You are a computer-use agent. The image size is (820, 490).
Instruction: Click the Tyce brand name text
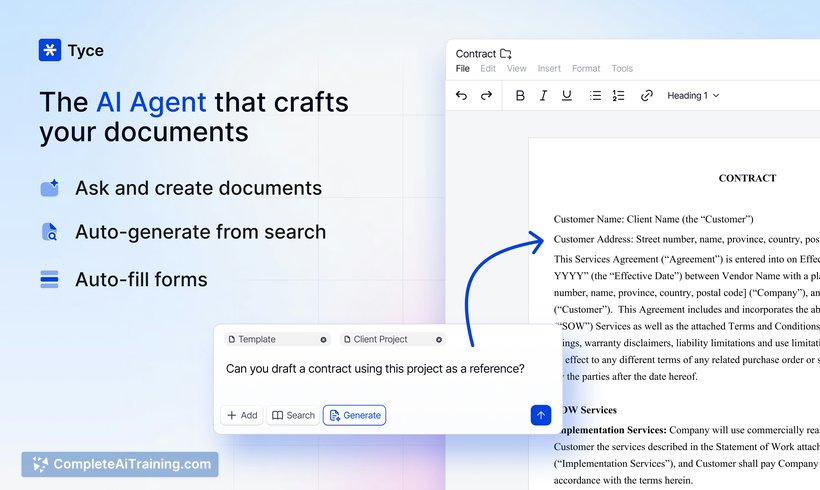point(86,51)
